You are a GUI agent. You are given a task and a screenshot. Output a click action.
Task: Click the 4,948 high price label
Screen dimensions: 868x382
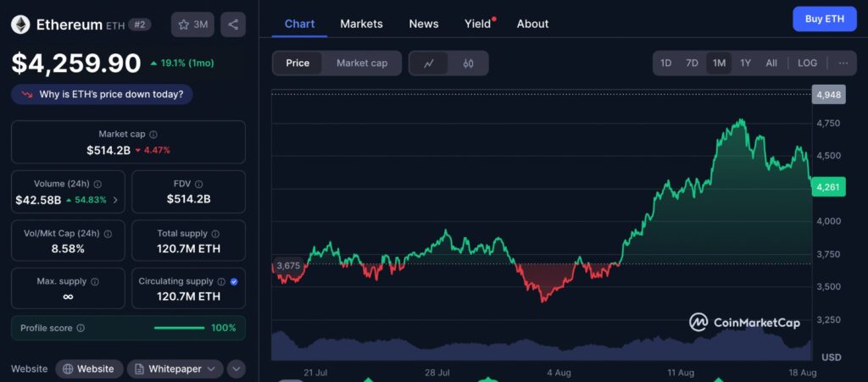829,95
